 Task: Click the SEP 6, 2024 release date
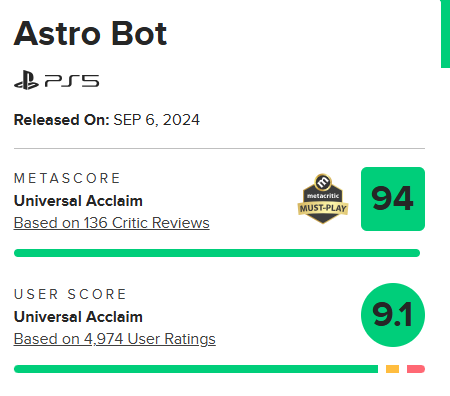[x=156, y=120]
